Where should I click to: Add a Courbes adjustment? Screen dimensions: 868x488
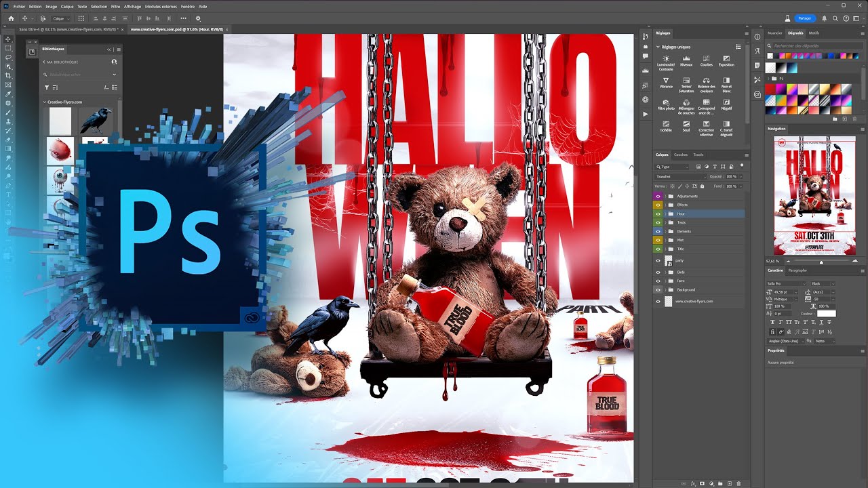click(707, 62)
